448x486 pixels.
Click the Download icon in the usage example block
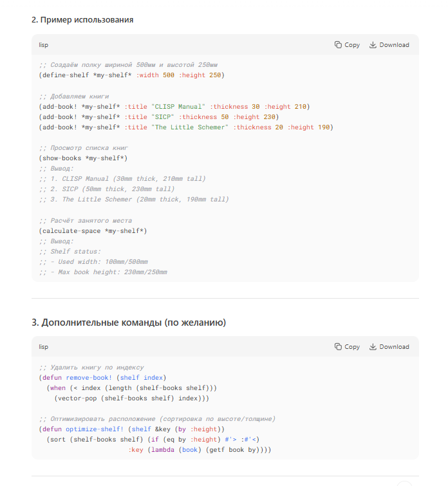coord(373,45)
